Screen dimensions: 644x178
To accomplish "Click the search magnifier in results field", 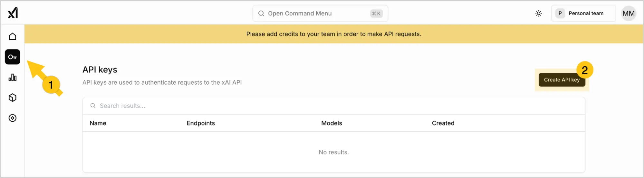I will pos(93,106).
